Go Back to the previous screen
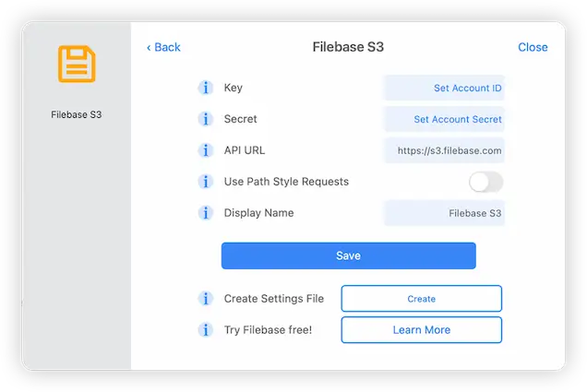Image resolution: width=587 pixels, height=392 pixels. tap(163, 47)
